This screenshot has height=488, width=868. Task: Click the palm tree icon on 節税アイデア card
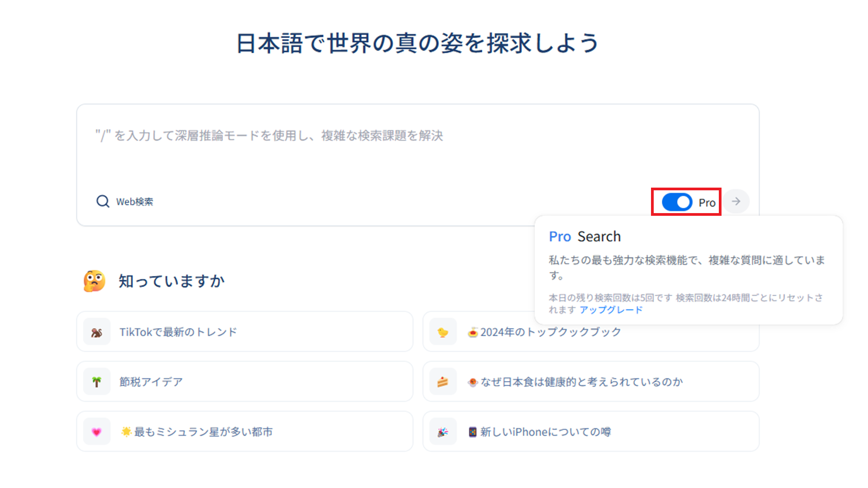point(97,381)
